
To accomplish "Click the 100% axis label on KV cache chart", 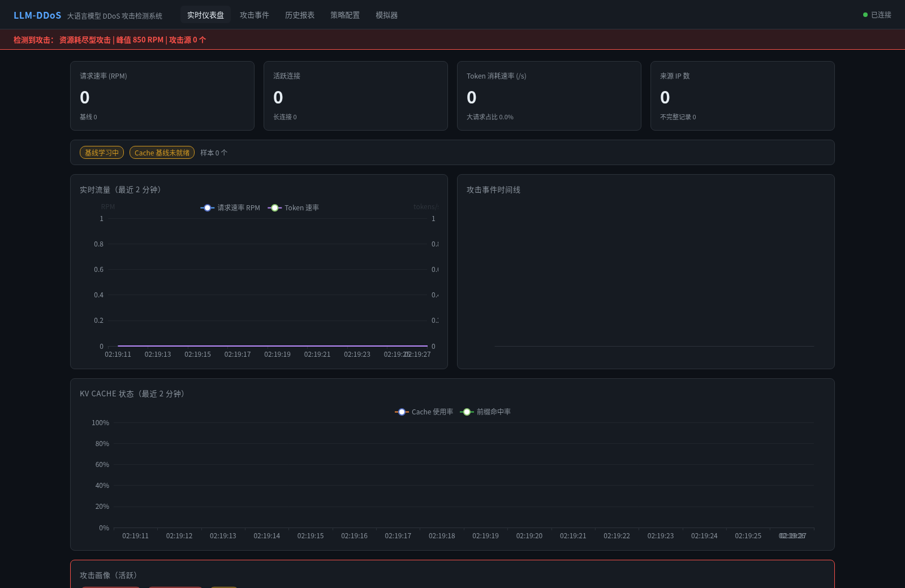I will point(101,423).
